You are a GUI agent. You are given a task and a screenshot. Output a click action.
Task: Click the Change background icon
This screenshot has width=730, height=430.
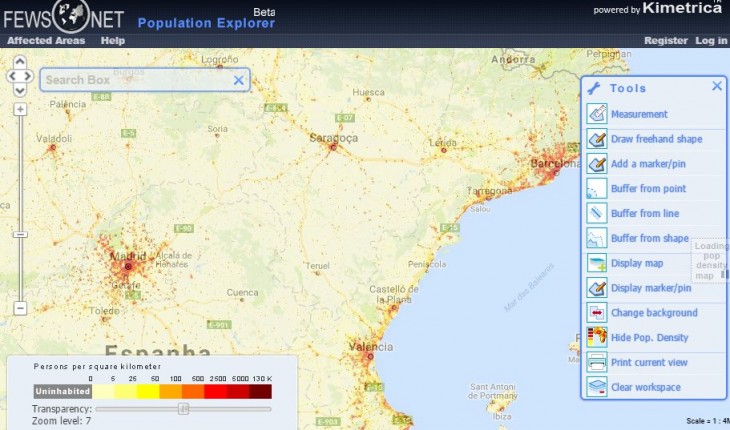[x=597, y=313]
